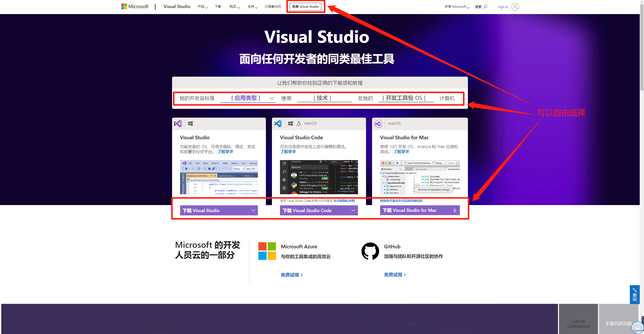Click the VS Code extensions screenshot thumbnail
Viewport: 644px width, 334px height.
coord(319,177)
